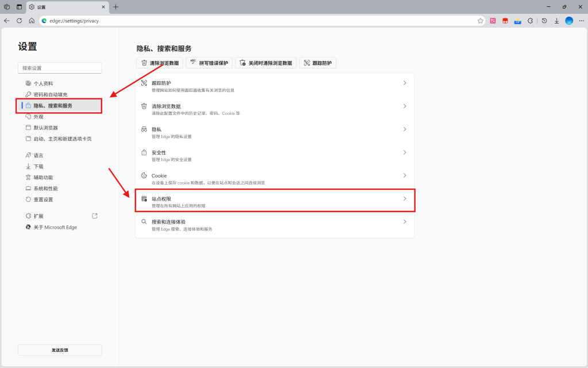Click the 搜索设置 search field
The image size is (588, 368).
click(60, 68)
